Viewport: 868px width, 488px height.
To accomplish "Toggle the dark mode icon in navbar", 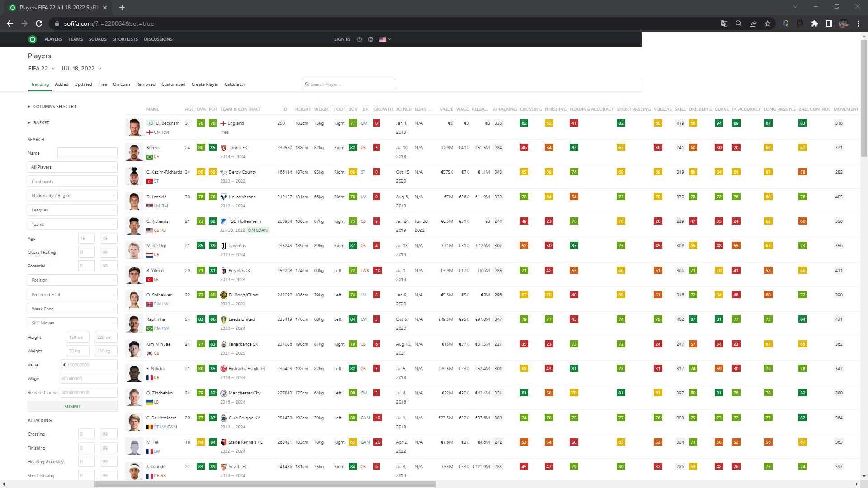I will click(x=371, y=39).
